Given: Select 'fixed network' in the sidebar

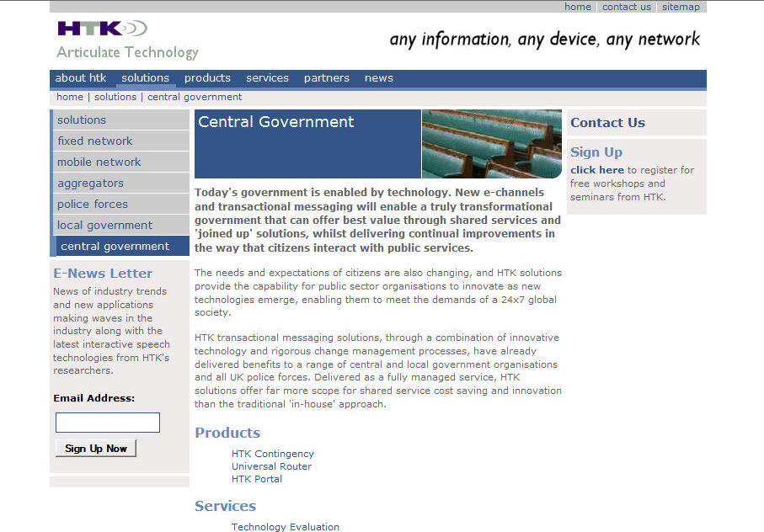Looking at the screenshot, I should [x=95, y=141].
